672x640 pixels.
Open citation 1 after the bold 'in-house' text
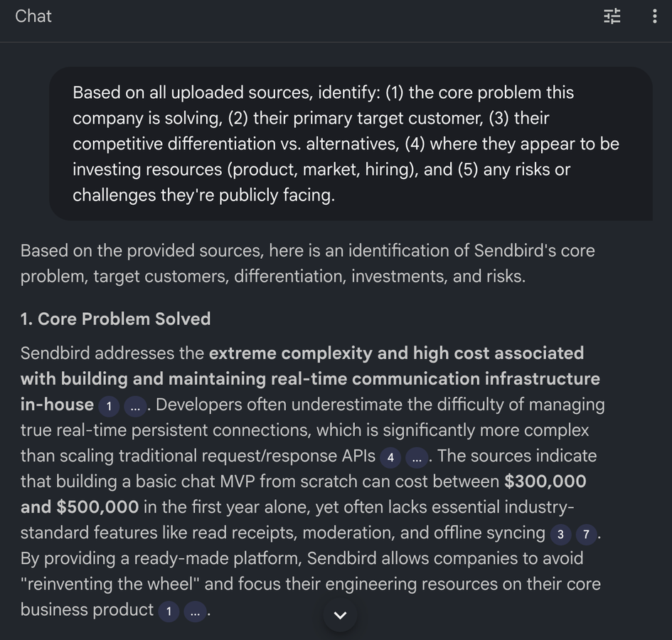tap(109, 406)
